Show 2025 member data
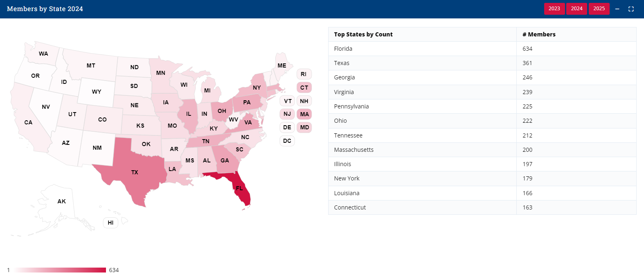The width and height of the screenshot is (644, 277). pyautogui.click(x=599, y=9)
